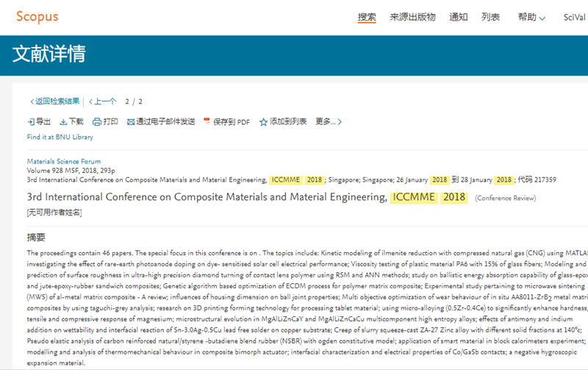Expand the 更多... options

pos(329,121)
